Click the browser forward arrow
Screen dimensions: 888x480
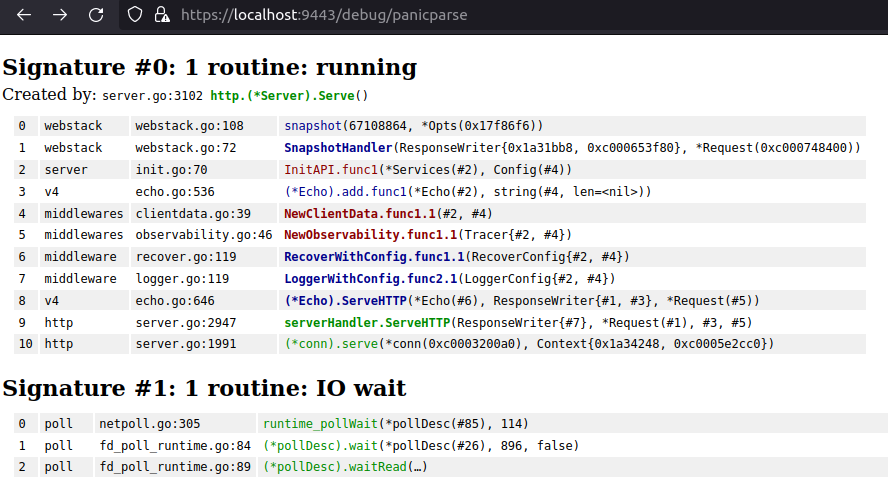pyautogui.click(x=60, y=15)
